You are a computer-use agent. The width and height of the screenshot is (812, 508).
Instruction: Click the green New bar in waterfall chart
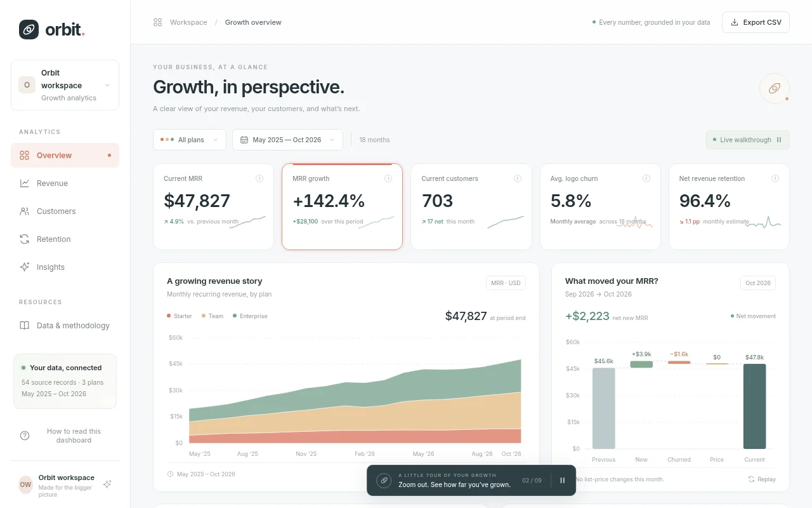[x=641, y=364]
